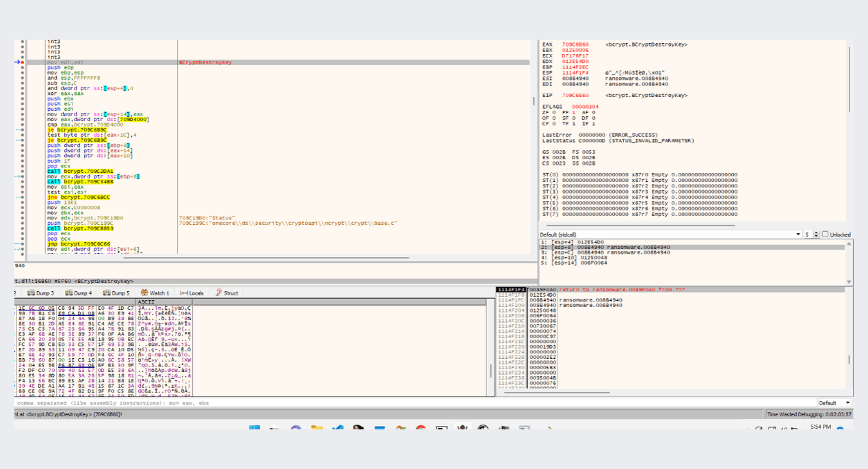
Task: Switch to the Watch 1 tab
Action: click(154, 293)
